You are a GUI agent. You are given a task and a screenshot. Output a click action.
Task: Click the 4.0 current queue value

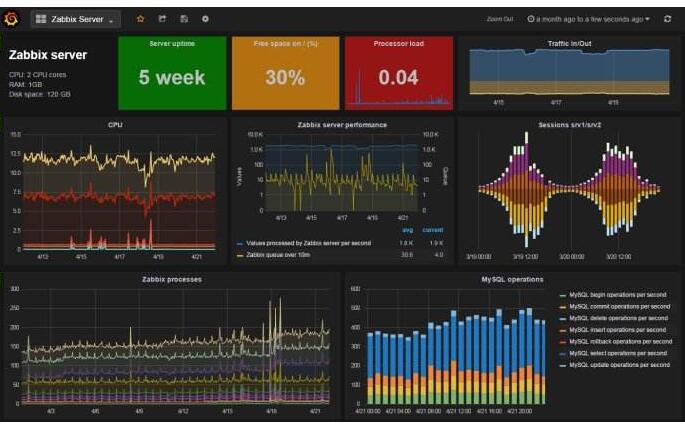(x=439, y=255)
